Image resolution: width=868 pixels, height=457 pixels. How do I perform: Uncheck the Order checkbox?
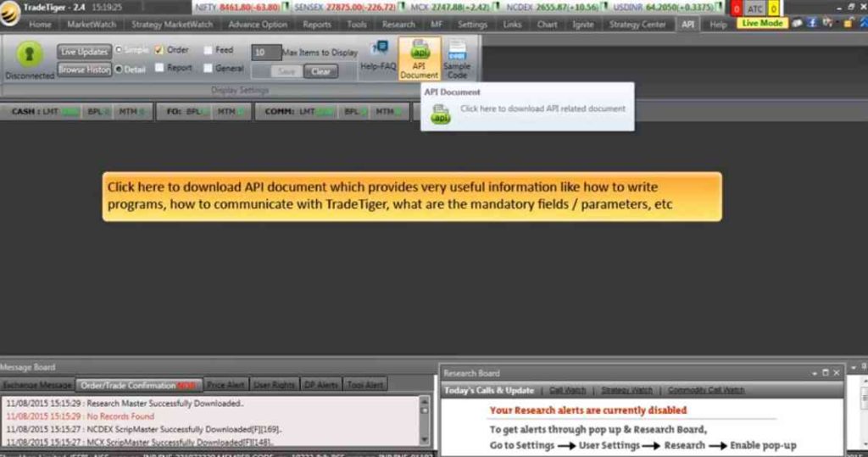(x=159, y=50)
